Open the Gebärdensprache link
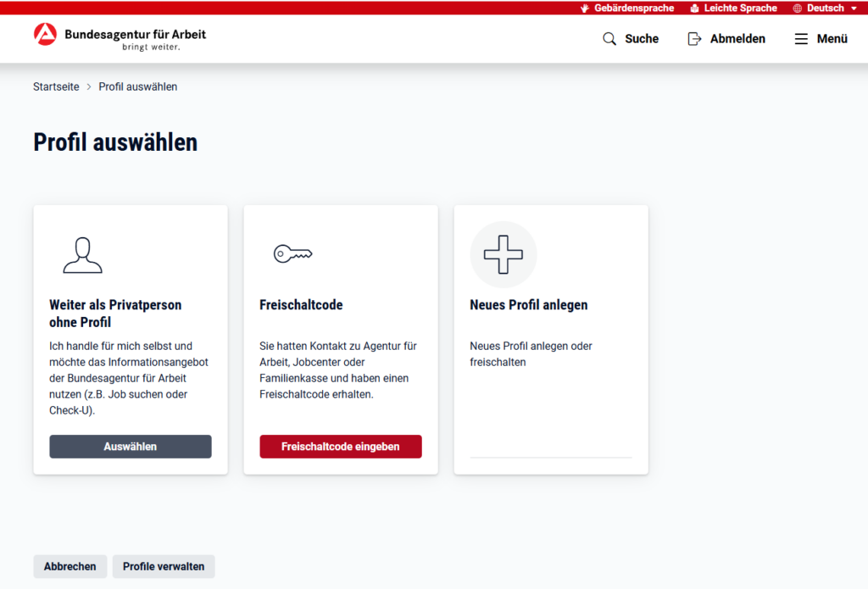Screen dimensions: 868x589 [x=634, y=8]
